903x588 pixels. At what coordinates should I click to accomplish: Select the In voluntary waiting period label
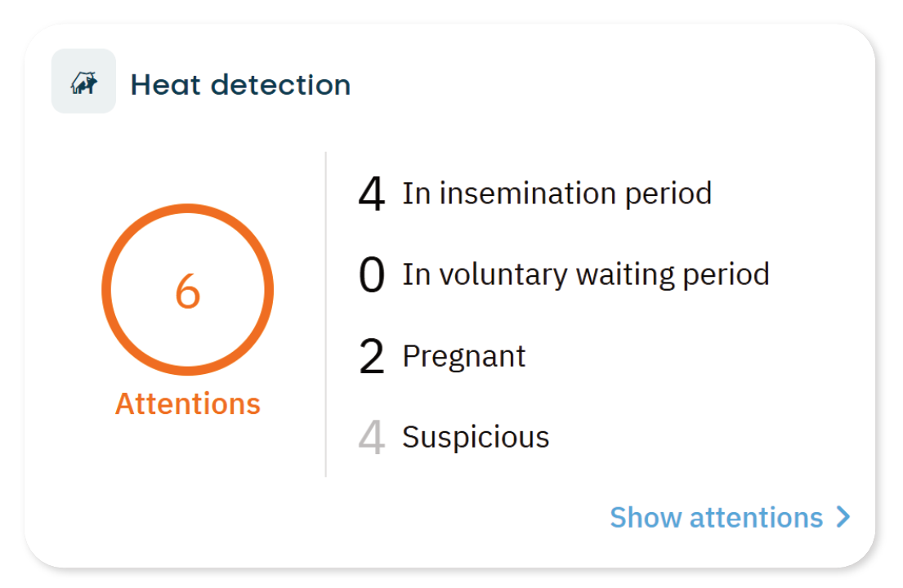click(585, 274)
